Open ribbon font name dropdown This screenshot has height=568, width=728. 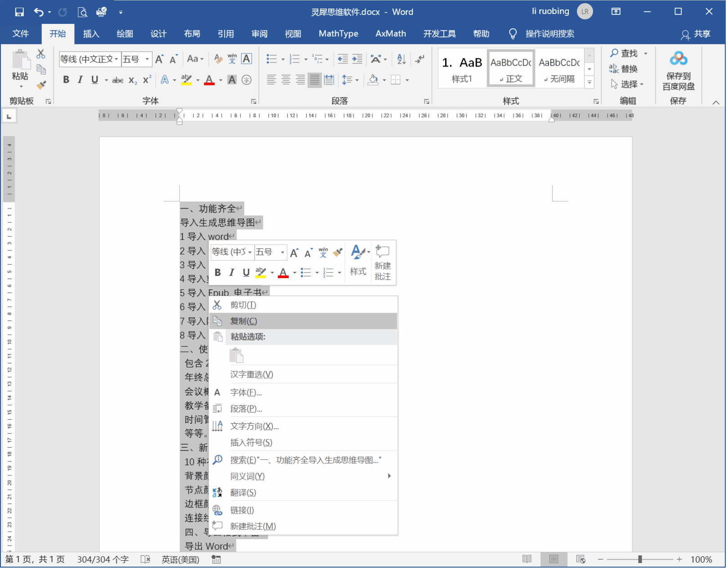click(116, 59)
